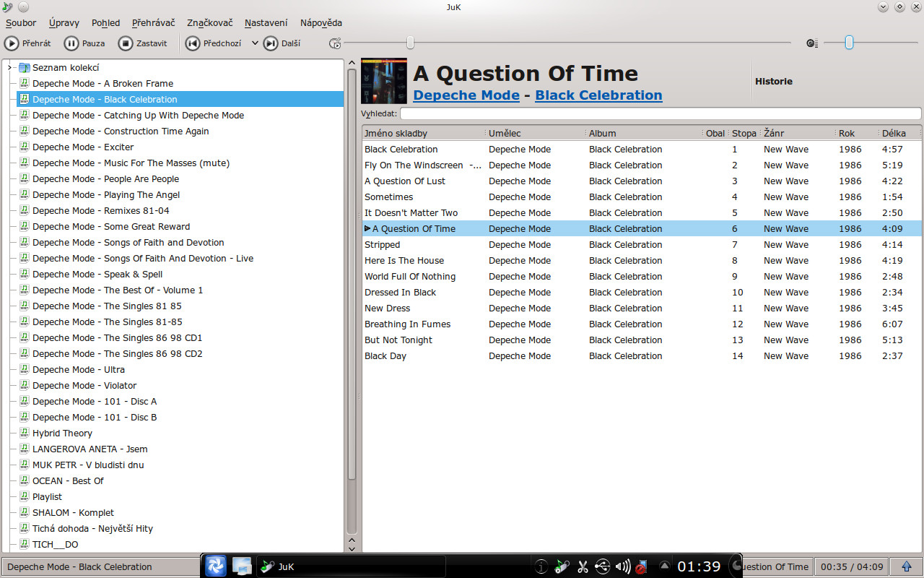Viewport: 924px width, 578px height.
Task: Click the volume mute icon in toolbar
Action: pos(812,43)
